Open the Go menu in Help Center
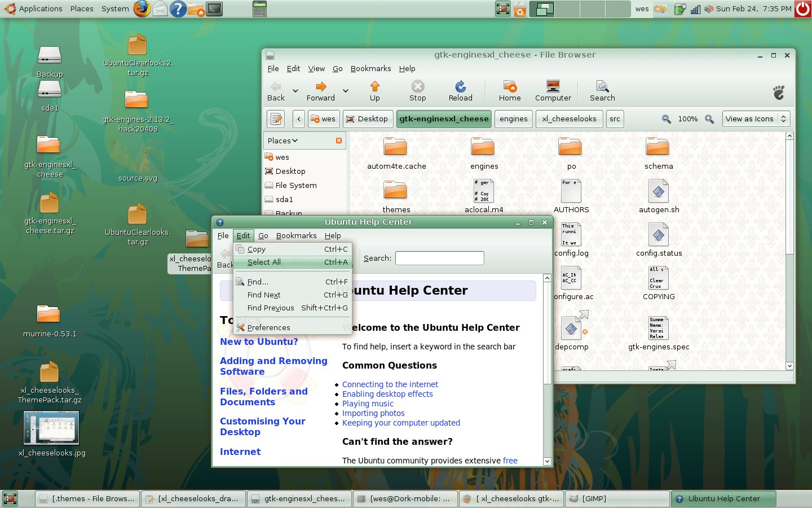Image resolution: width=812 pixels, height=508 pixels. (x=263, y=235)
